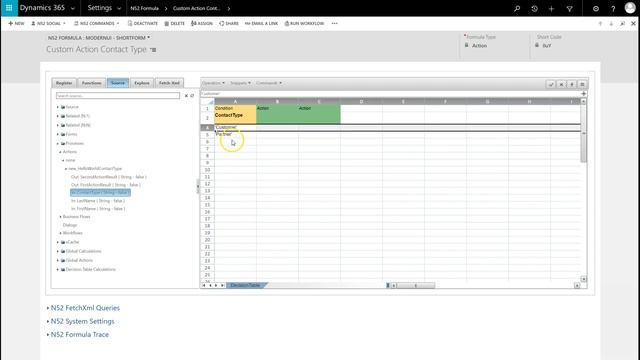The width and height of the screenshot is (640, 360).
Task: Click the X cancel icon in editor toolbar
Action: [561, 84]
